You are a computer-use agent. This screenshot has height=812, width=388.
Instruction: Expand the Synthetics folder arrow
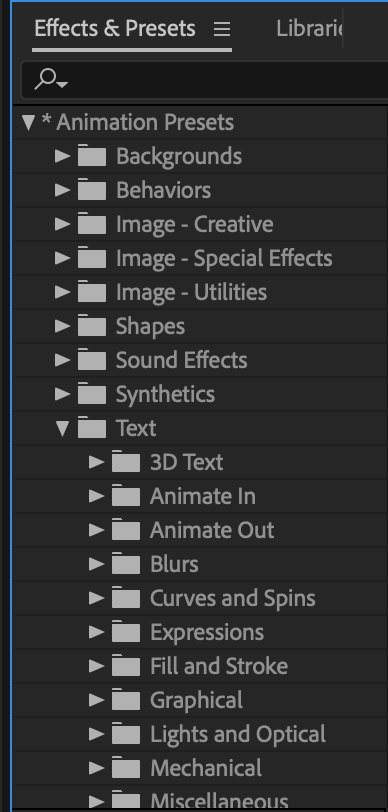(63, 394)
